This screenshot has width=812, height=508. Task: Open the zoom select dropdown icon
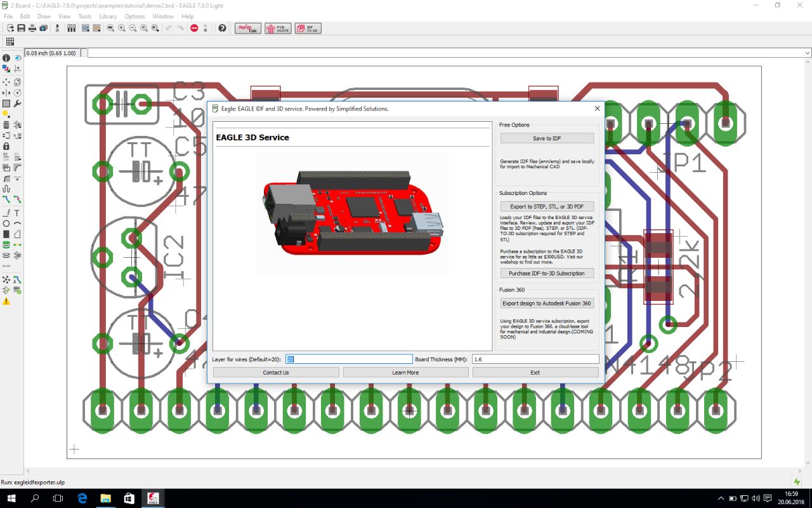pyautogui.click(x=155, y=28)
